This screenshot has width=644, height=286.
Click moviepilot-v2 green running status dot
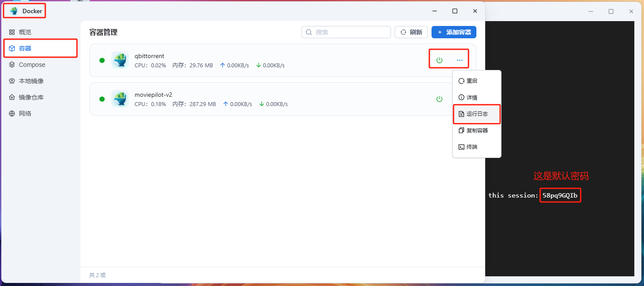[x=102, y=99]
